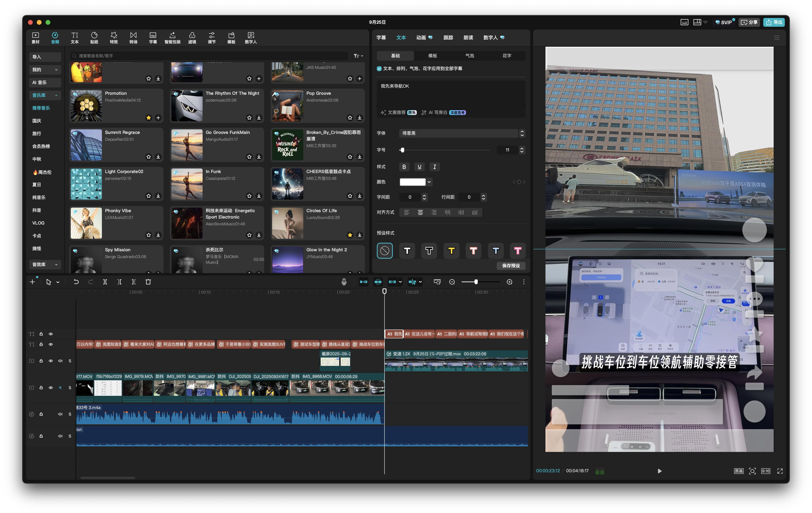
Task: Open the 素材 media panel
Action: [35, 38]
